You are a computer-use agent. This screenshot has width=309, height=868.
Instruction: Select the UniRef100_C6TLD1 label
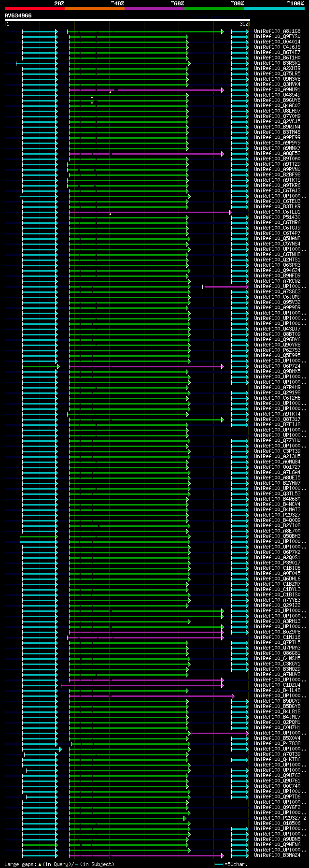tap(277, 212)
